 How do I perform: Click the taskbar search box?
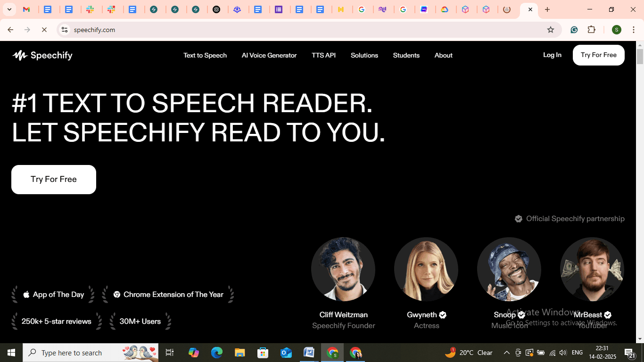[x=91, y=353]
